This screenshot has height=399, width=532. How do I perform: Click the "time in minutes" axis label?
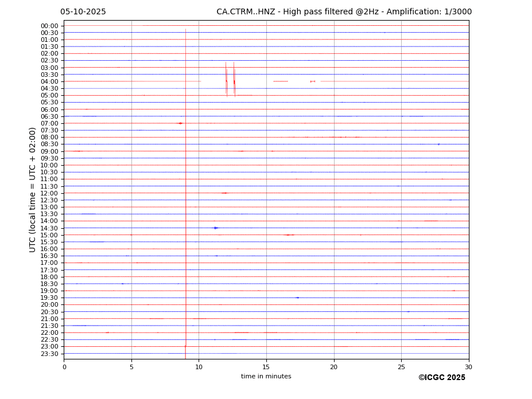click(266, 377)
